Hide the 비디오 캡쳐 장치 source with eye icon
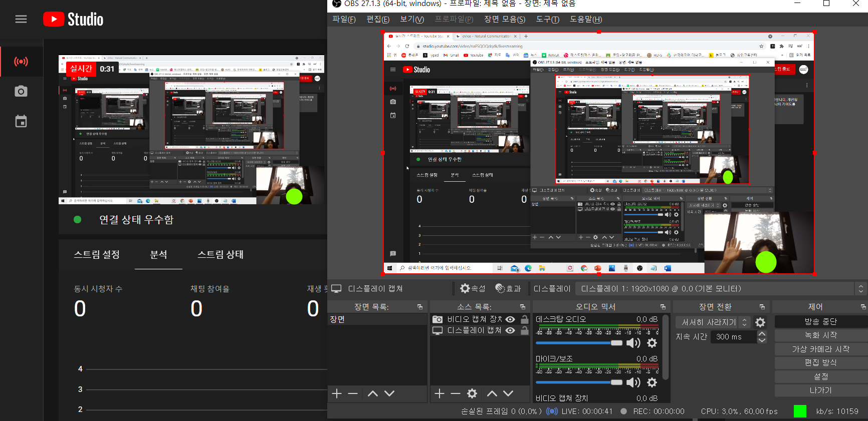The width and height of the screenshot is (868, 421). pos(510,319)
